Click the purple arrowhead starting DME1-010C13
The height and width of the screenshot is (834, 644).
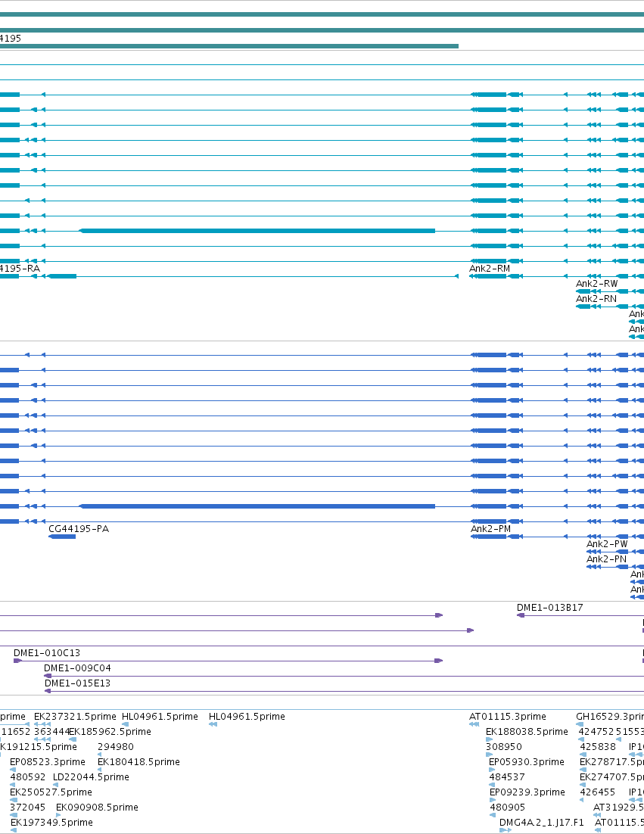point(17,661)
